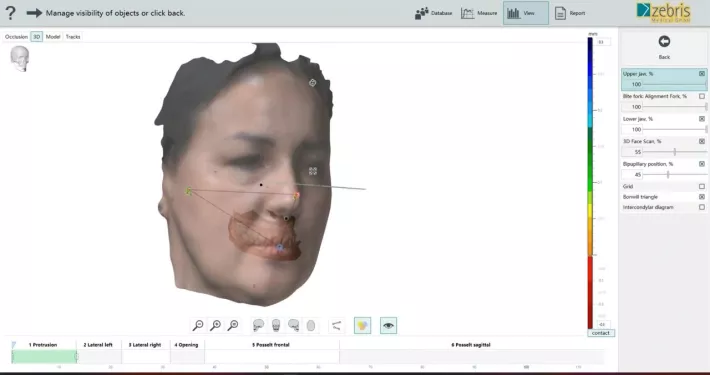Screen dimensions: 710x375
Task: Click the Back arrow icon
Action: coord(664,42)
